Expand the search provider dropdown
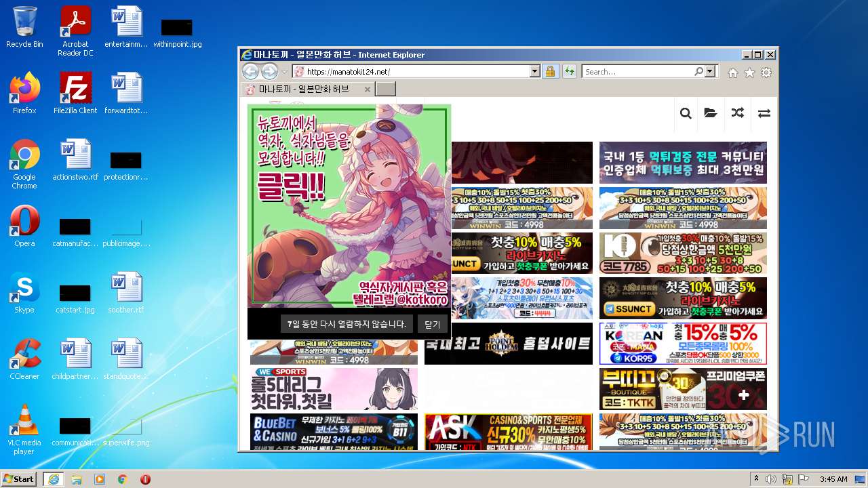This screenshot has width=868, height=488. pos(710,71)
